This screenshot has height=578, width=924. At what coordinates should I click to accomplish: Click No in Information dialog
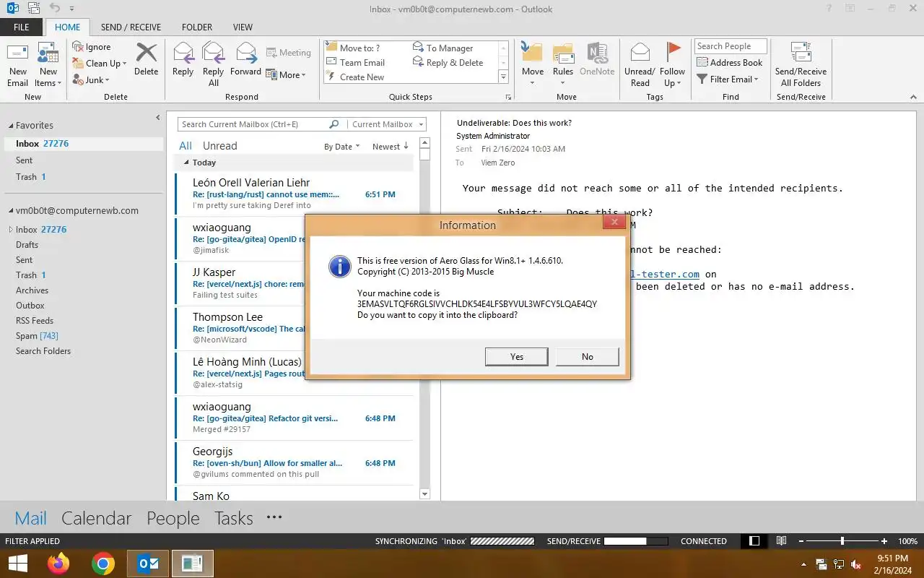coord(588,356)
